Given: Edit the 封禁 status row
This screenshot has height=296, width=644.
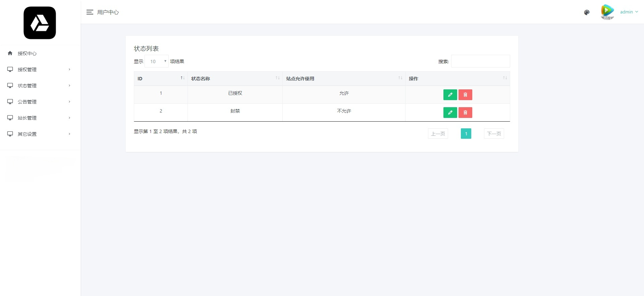Looking at the screenshot, I should click(450, 113).
